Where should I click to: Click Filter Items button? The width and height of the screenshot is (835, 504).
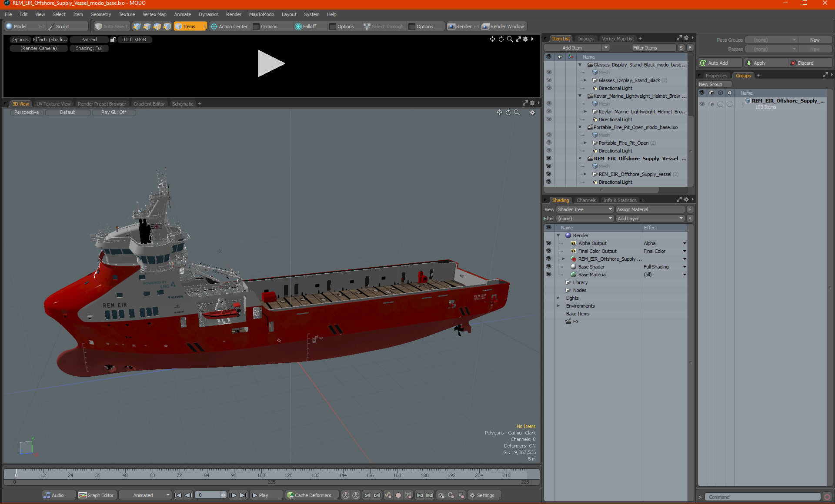(x=654, y=48)
